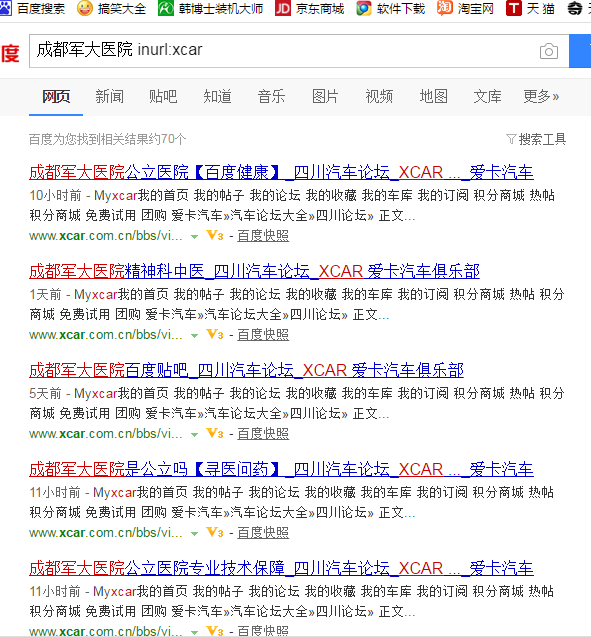Image resolution: width=591 pixels, height=637 pixels.
Task: Click the V3 badge in 公立医院【百度健康】 result
Action: click(x=215, y=235)
